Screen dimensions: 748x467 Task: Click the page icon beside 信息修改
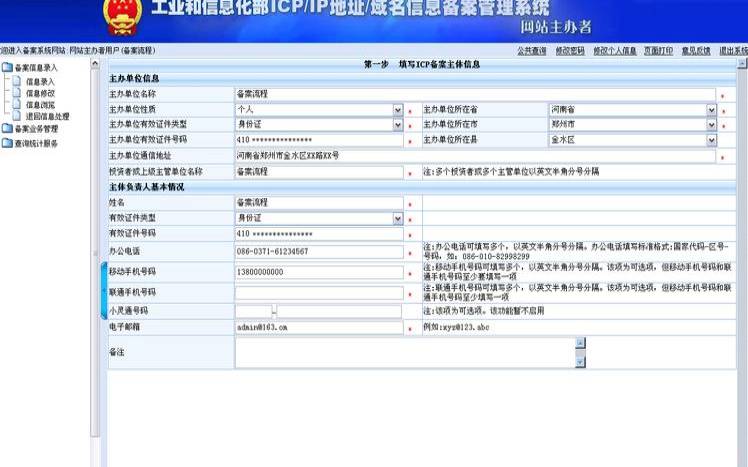[x=16, y=93]
